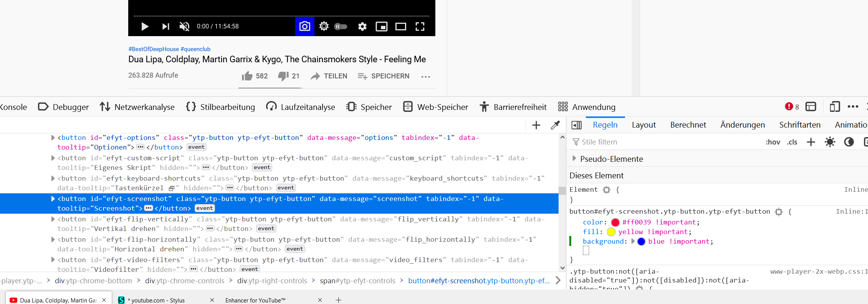Toggle the :hov pseudo-class panel
This screenshot has width=868, height=304.
coord(772,142)
